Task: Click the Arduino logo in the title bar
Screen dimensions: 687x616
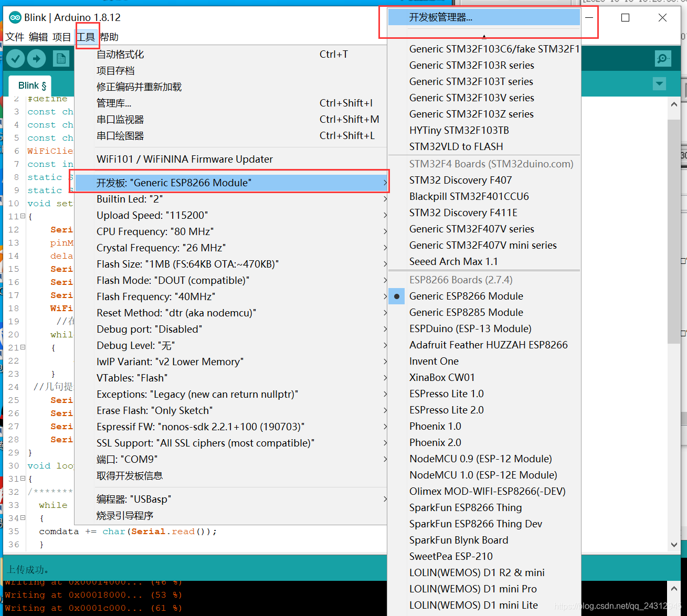Action: point(15,17)
